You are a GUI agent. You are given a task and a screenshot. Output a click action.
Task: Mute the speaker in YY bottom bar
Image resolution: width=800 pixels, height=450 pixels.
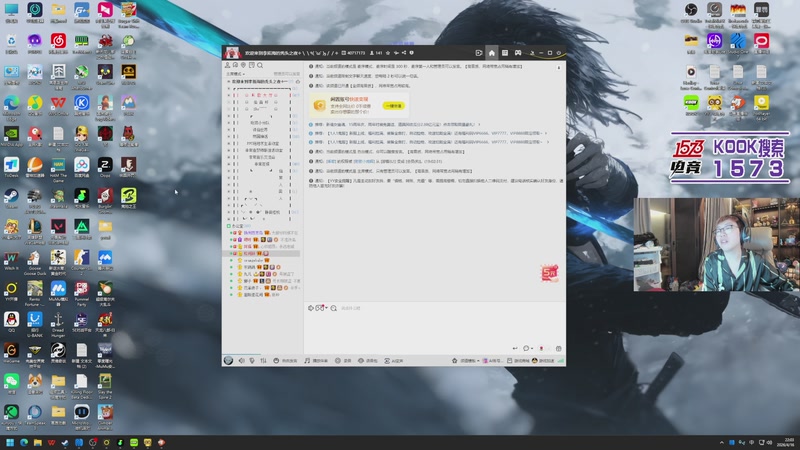(x=241, y=361)
